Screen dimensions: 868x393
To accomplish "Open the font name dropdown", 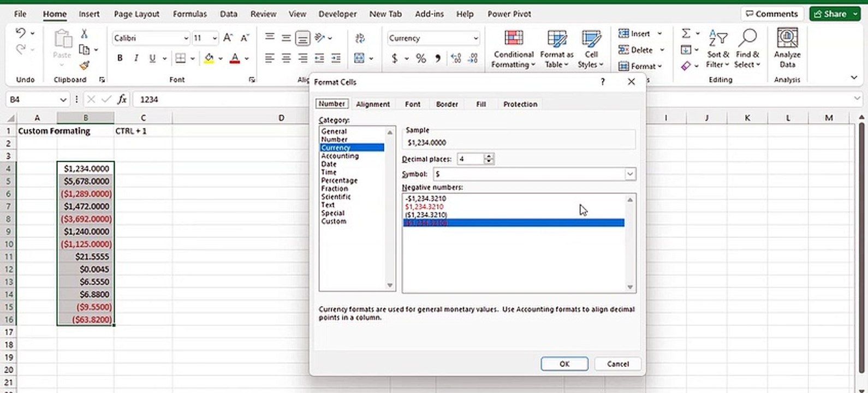I will (186, 38).
